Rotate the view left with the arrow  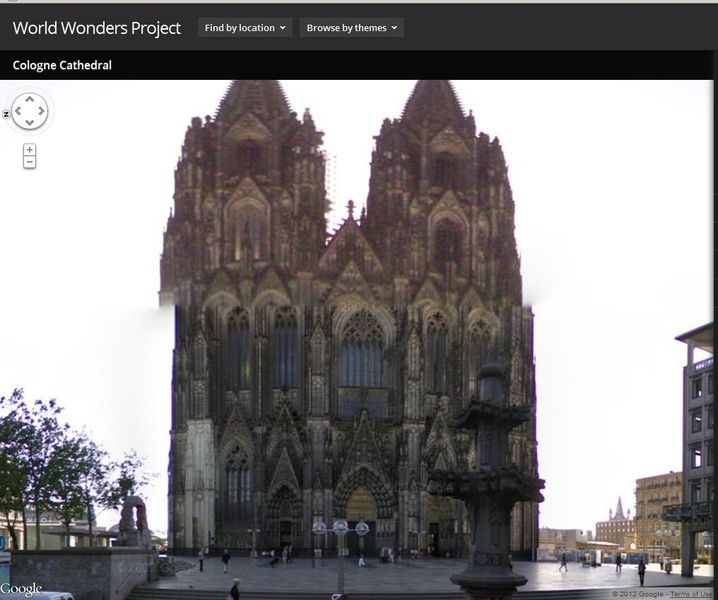18,111
